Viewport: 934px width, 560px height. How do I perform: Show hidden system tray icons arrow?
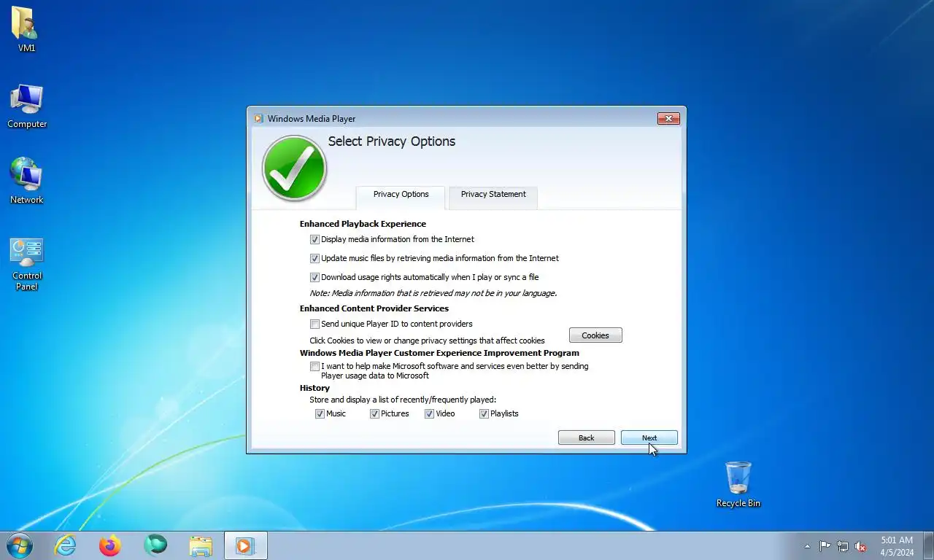pos(807,546)
